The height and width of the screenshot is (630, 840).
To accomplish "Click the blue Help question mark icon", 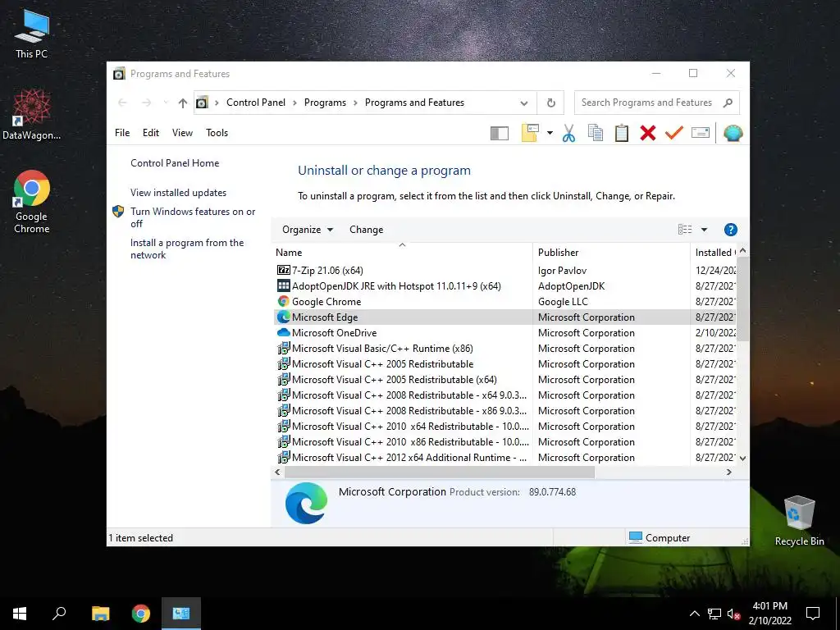I will (x=730, y=230).
